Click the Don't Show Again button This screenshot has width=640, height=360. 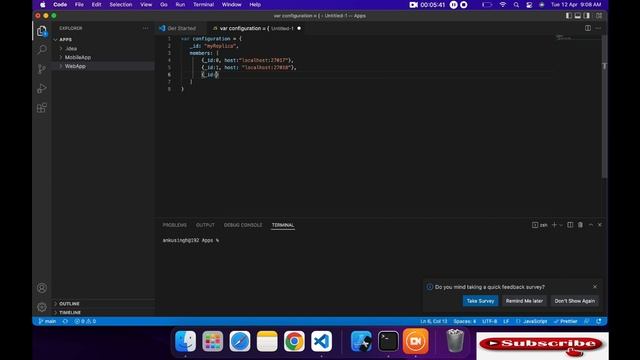coord(574,301)
